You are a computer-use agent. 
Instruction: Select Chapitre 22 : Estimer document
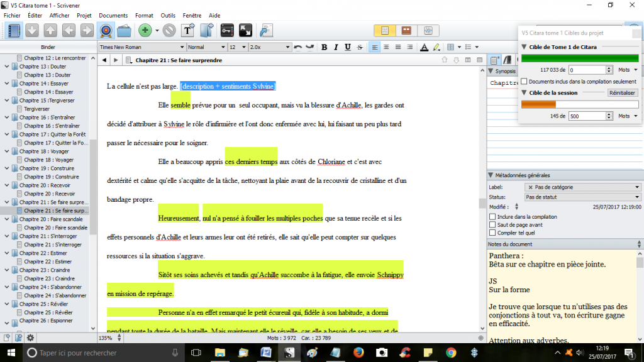coord(48,261)
